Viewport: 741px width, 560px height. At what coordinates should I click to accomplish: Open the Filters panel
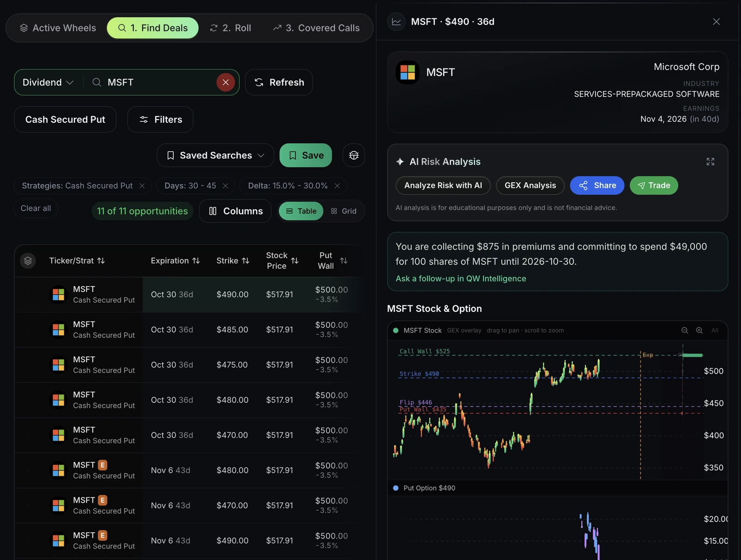pos(160,119)
